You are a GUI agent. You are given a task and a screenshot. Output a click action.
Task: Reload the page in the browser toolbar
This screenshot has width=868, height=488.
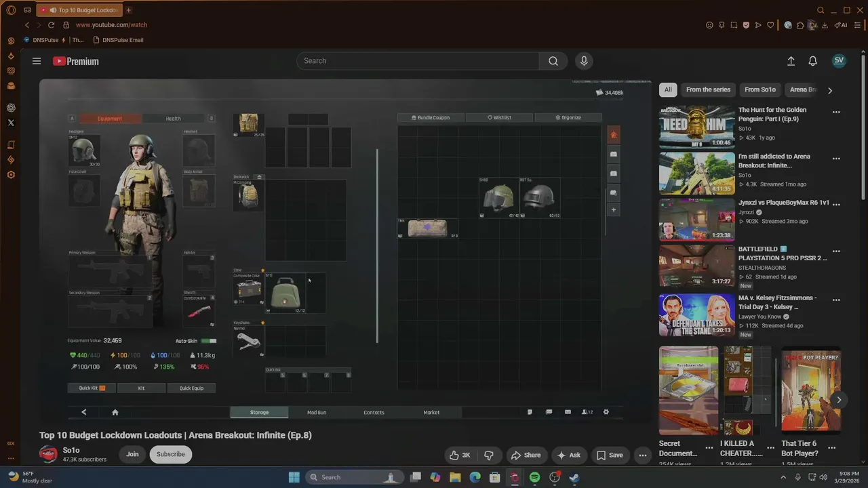[x=51, y=25]
